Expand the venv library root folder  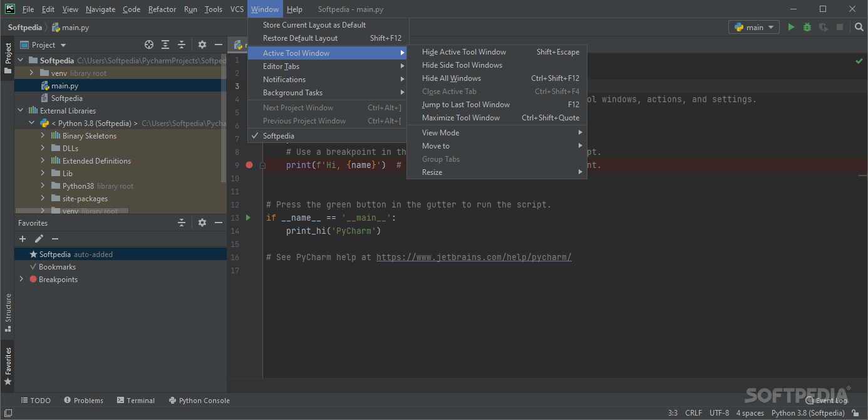pyautogui.click(x=31, y=73)
